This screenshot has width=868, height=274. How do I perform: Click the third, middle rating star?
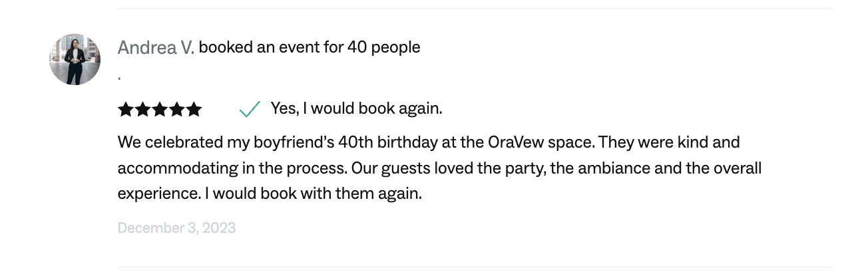pos(160,109)
